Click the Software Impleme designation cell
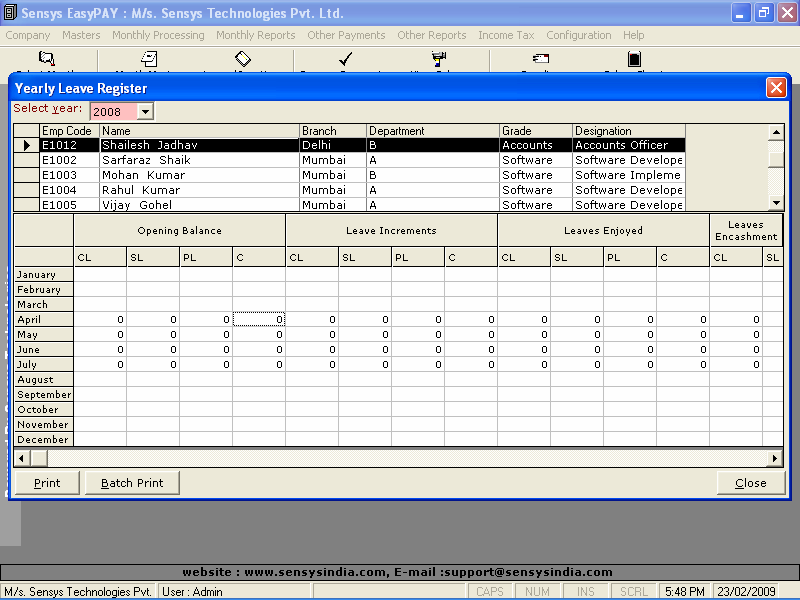This screenshot has height=600, width=800. pos(629,175)
